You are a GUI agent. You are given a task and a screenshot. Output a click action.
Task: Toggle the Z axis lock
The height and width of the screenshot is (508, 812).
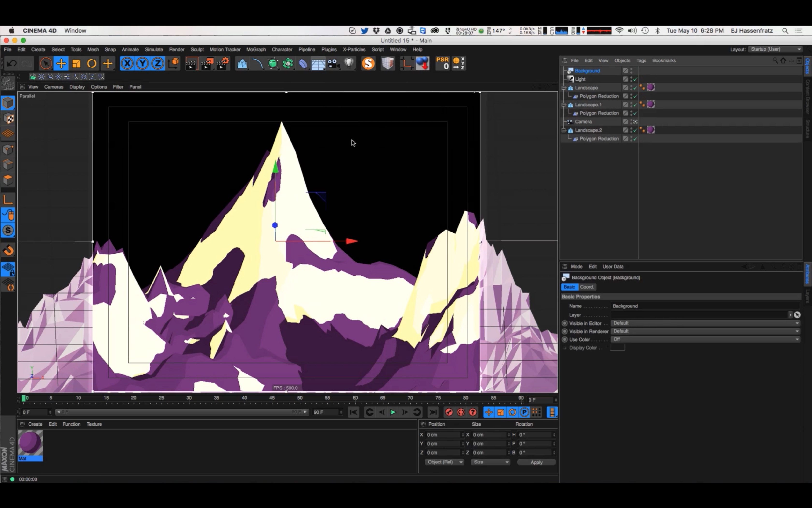pyautogui.click(x=157, y=63)
